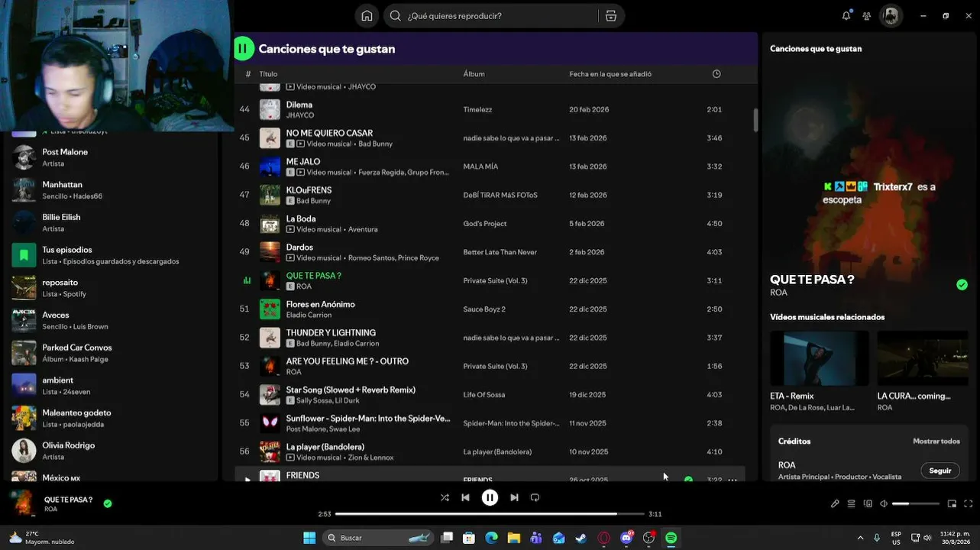The height and width of the screenshot is (550, 980).
Task: Select the 'Dilema' song row
Action: (490, 109)
